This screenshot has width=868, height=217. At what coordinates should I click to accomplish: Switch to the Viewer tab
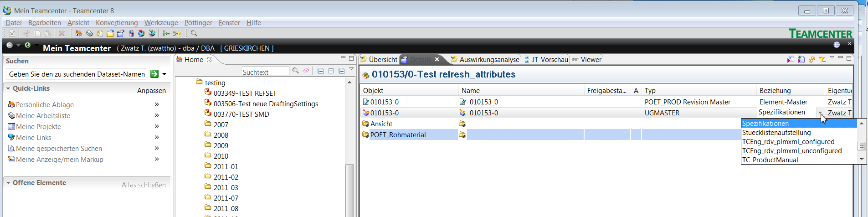587,59
